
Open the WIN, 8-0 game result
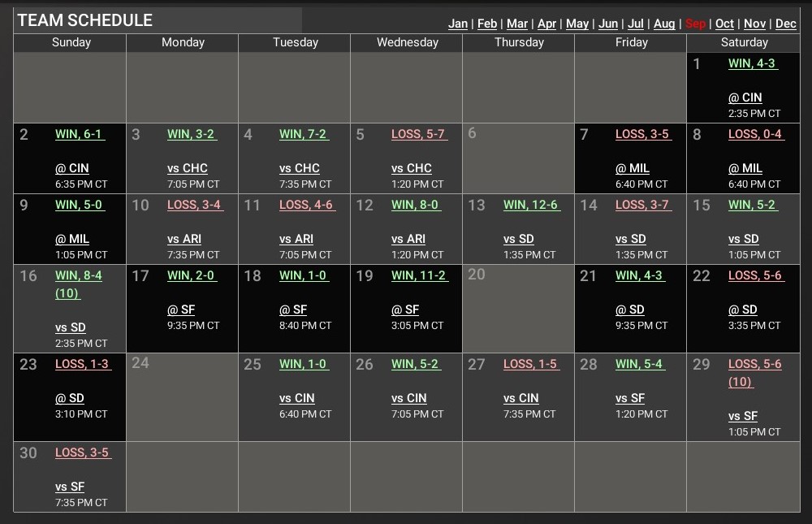416,205
